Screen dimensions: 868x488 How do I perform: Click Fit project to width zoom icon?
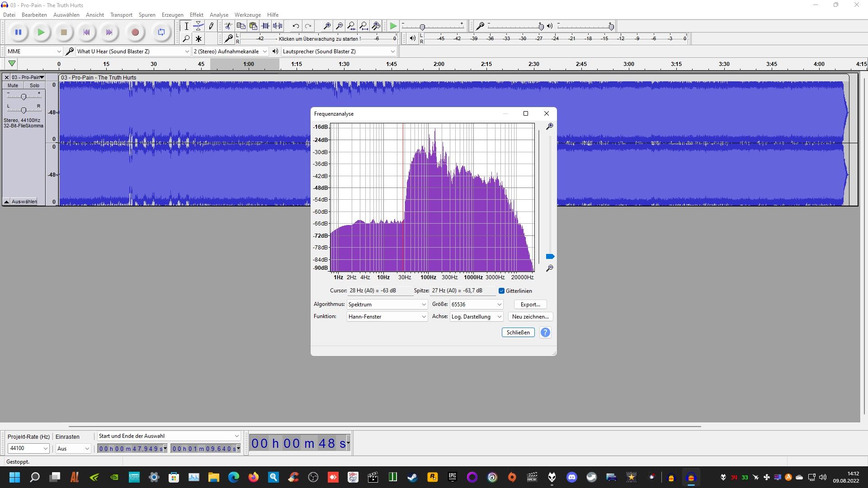click(363, 26)
